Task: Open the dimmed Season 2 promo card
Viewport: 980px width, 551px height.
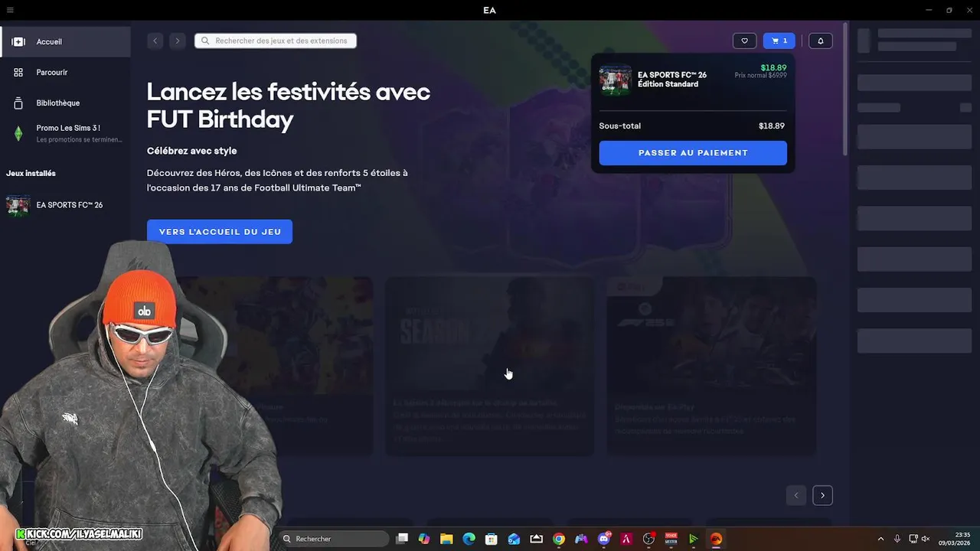Action: 489,366
